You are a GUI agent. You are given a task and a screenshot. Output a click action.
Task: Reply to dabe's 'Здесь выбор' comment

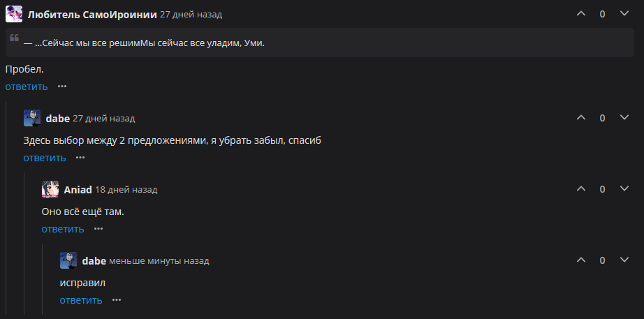pyautogui.click(x=45, y=158)
